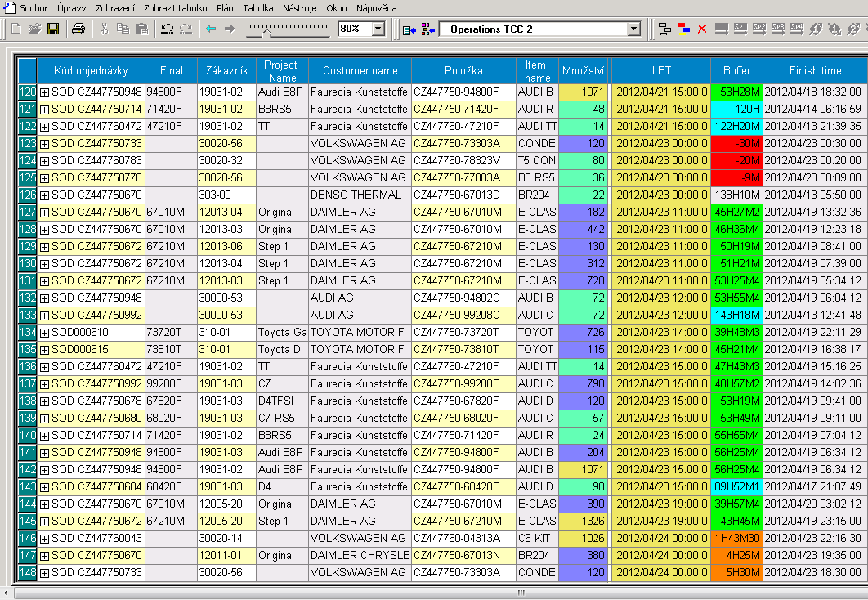
Task: Open the Soubor menu
Action: point(34,8)
